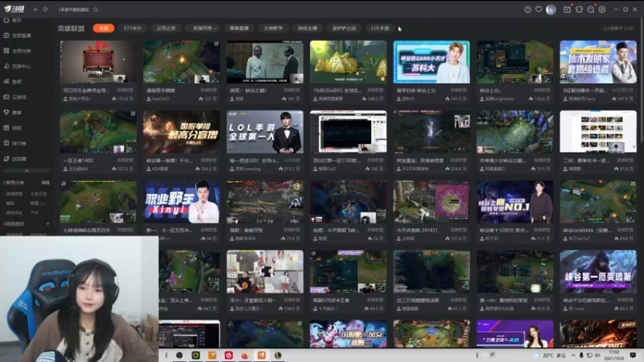Select the 赛事直播 filter tab
This screenshot has width=644, height=362.
[239, 28]
